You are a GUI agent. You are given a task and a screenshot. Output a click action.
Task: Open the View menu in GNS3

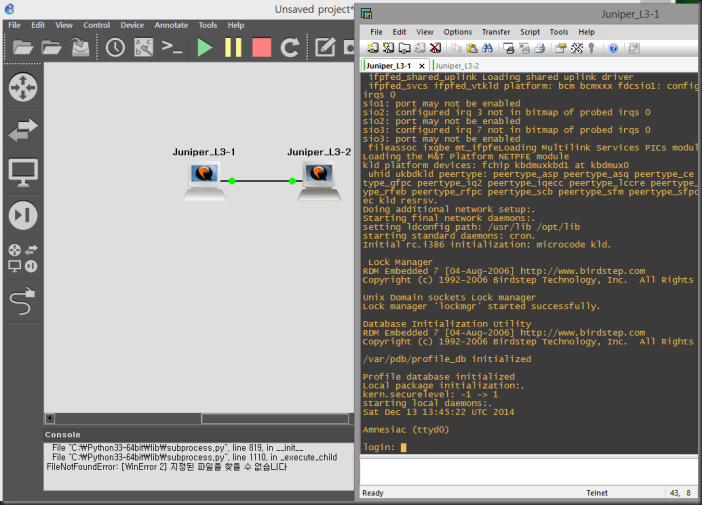point(64,25)
